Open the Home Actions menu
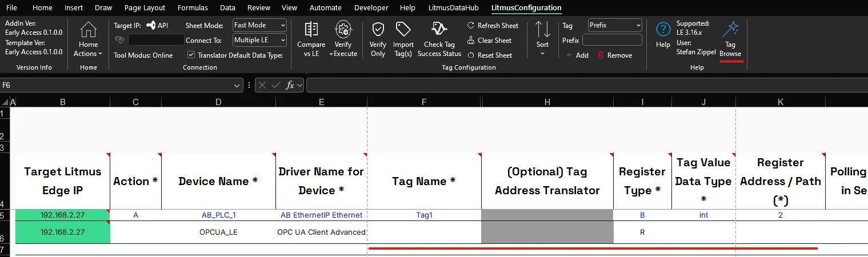 pyautogui.click(x=88, y=40)
